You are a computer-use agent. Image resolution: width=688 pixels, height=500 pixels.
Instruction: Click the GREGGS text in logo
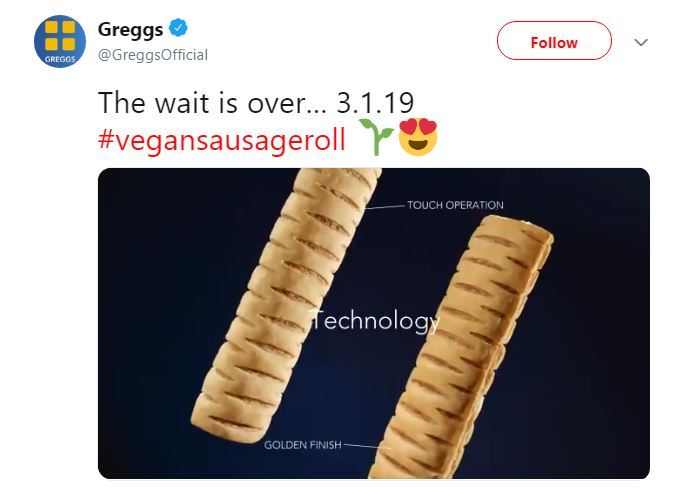point(60,59)
